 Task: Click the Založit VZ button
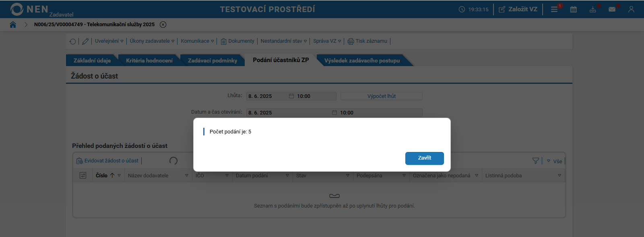[x=518, y=9]
